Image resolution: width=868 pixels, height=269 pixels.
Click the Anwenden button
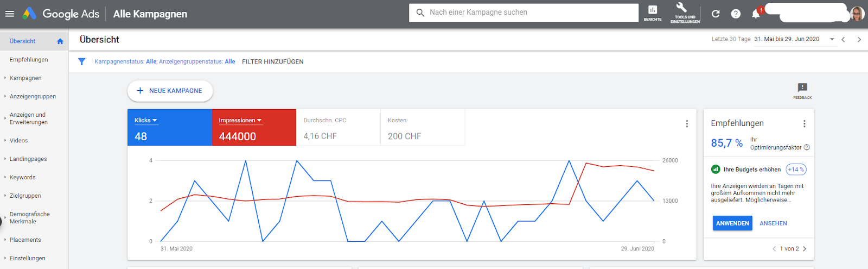[x=732, y=223]
